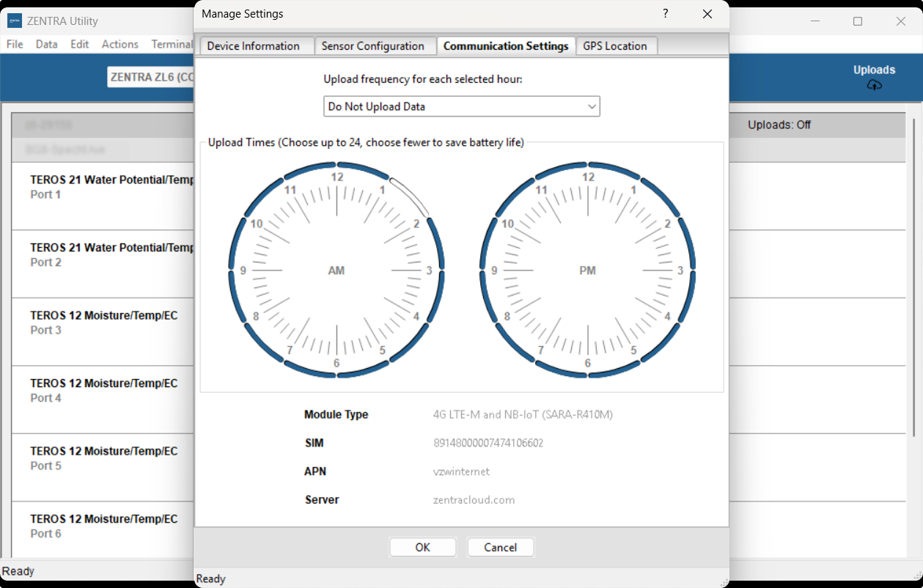
Task: Toggle the PM 10-to-11 upload hour segment
Action: 516,196
